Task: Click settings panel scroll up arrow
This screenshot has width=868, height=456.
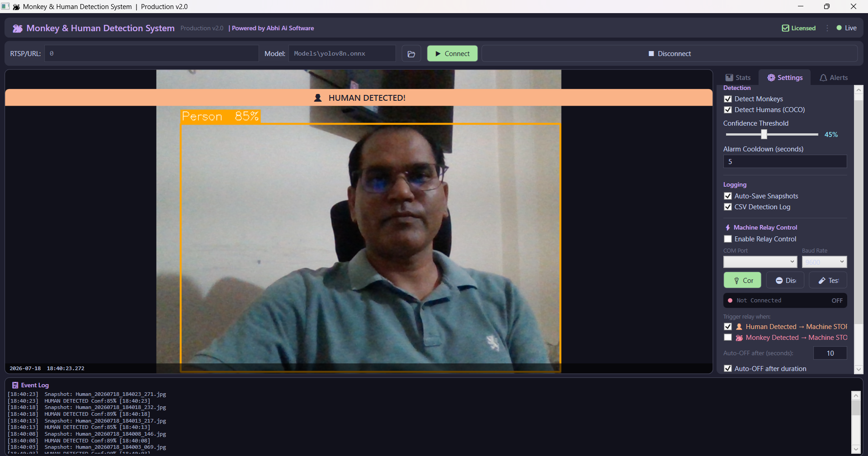Action: [x=859, y=90]
